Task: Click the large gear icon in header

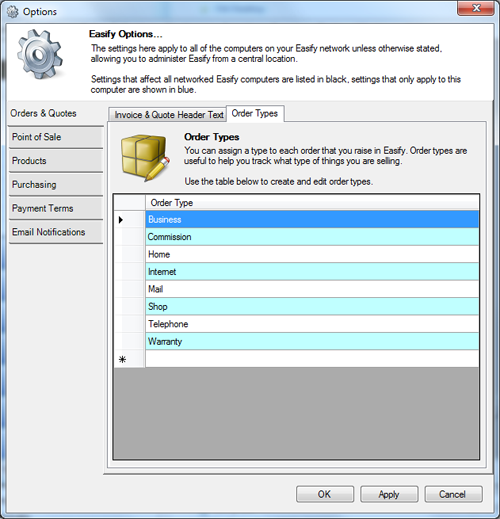Action: 40,54
